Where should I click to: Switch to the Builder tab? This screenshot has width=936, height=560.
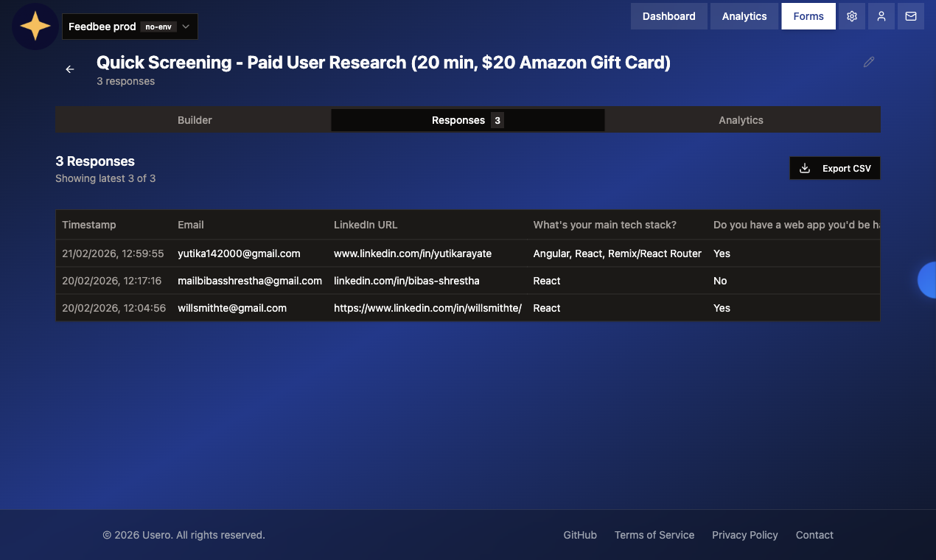[195, 120]
